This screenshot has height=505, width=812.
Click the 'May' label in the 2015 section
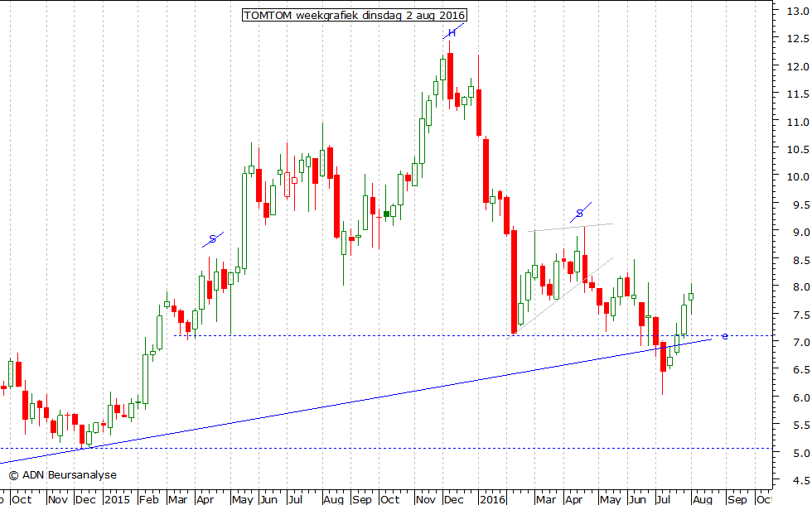pos(242,499)
